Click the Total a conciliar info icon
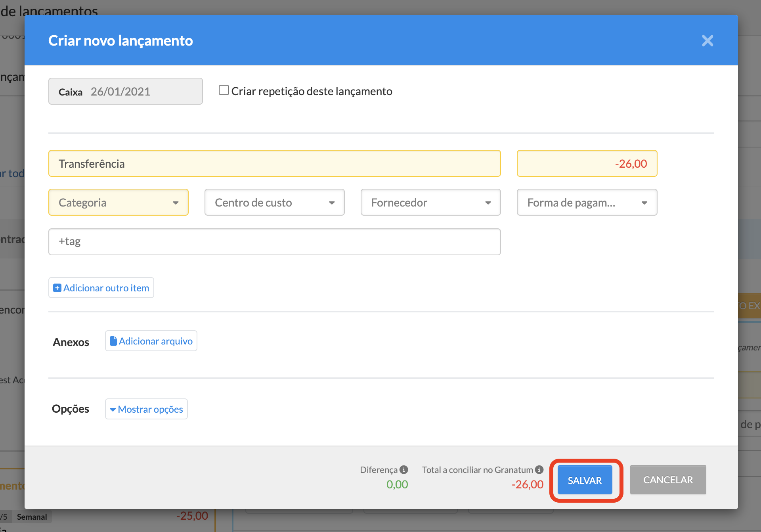The width and height of the screenshot is (761, 532). (x=539, y=470)
